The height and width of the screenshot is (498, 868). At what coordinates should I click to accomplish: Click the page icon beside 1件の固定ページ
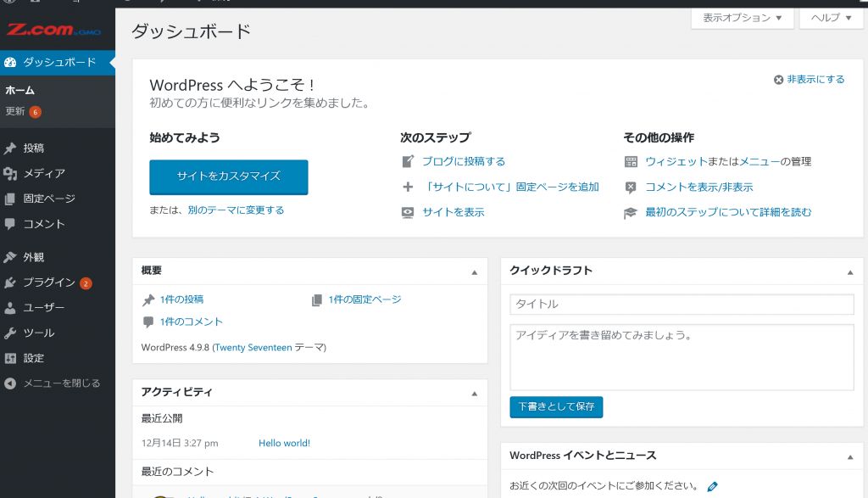click(317, 299)
